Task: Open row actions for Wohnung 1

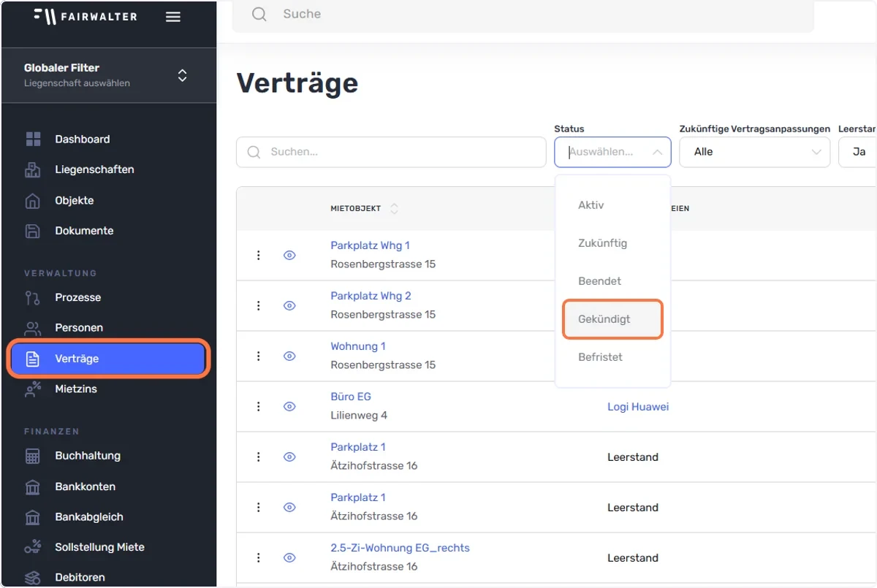Action: [x=258, y=356]
